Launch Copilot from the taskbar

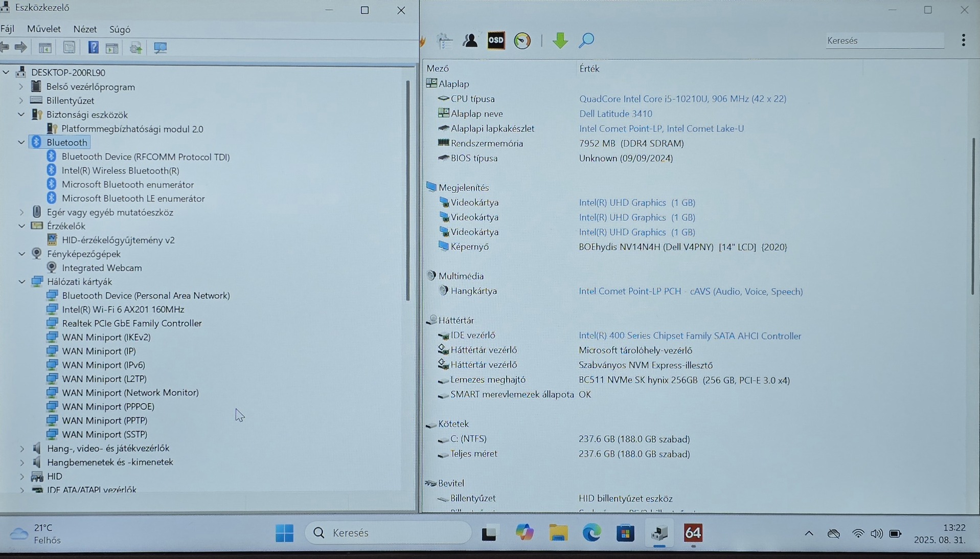[524, 532]
